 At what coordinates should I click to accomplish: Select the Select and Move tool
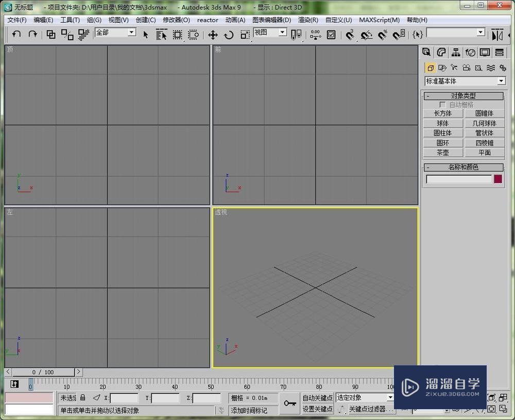click(213, 35)
